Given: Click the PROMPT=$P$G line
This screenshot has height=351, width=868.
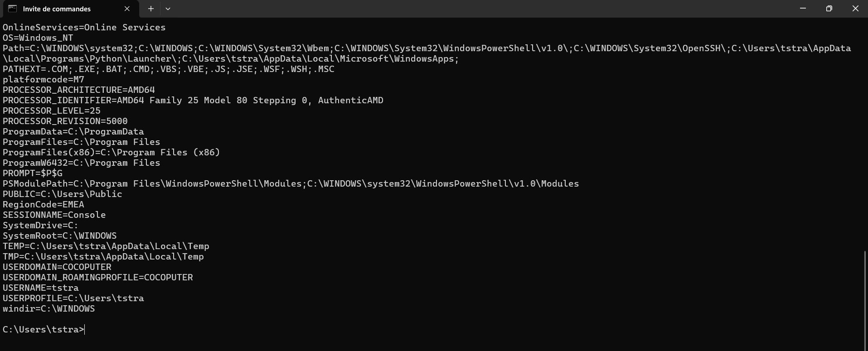Looking at the screenshot, I should click(33, 173).
